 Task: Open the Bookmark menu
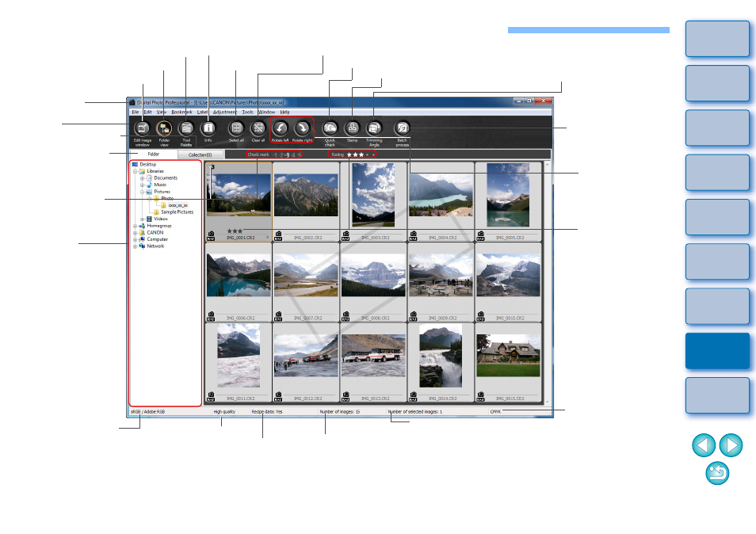click(x=181, y=112)
